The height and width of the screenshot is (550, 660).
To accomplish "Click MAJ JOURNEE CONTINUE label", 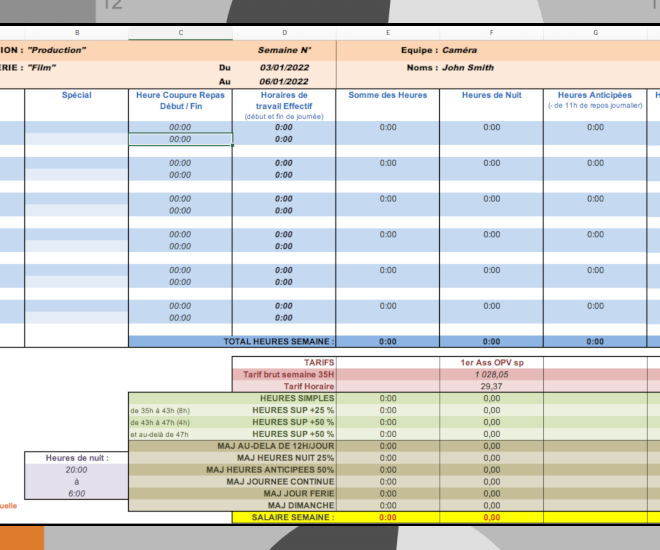I will pos(280,481).
